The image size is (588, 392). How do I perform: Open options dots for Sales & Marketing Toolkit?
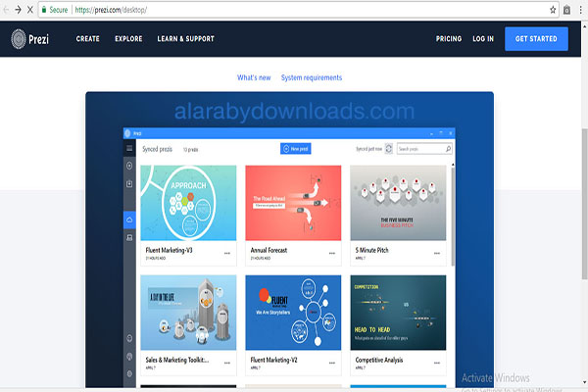(227, 363)
